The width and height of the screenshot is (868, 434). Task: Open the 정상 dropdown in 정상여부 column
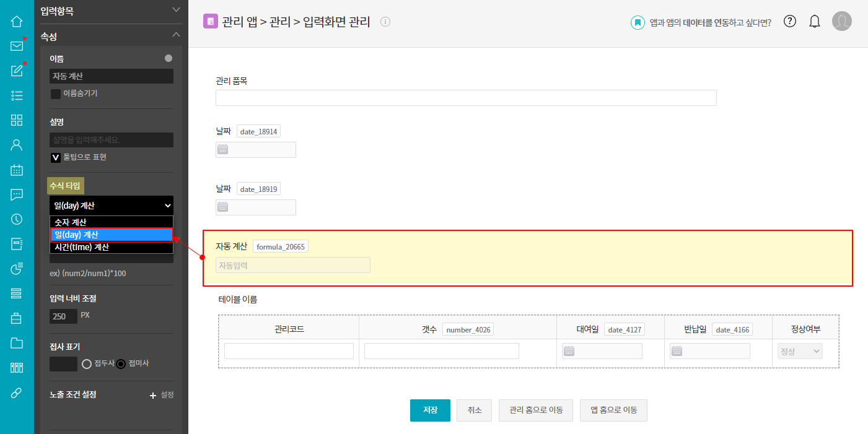[800, 352]
